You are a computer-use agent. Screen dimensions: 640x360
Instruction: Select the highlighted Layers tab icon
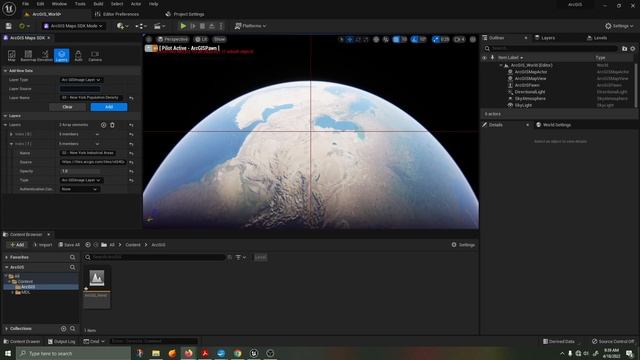[x=62, y=56]
